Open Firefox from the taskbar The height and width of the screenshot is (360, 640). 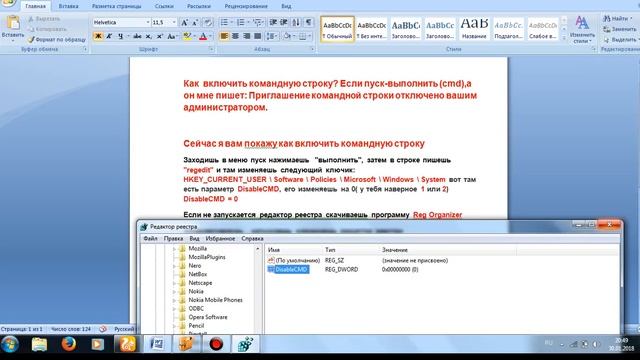tap(69, 344)
